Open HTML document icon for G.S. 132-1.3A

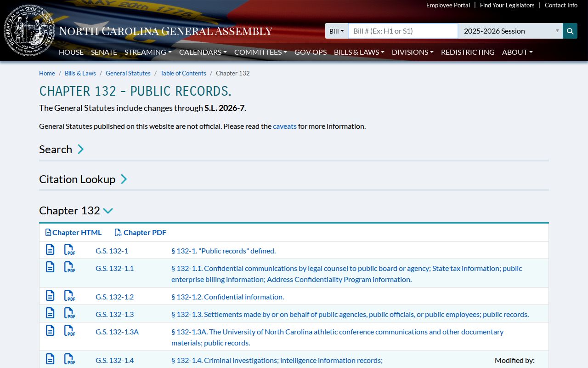(x=50, y=331)
